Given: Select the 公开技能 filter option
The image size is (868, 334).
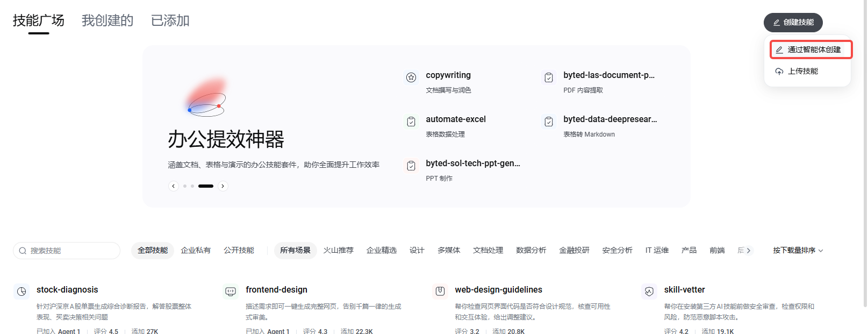Looking at the screenshot, I should [x=239, y=251].
